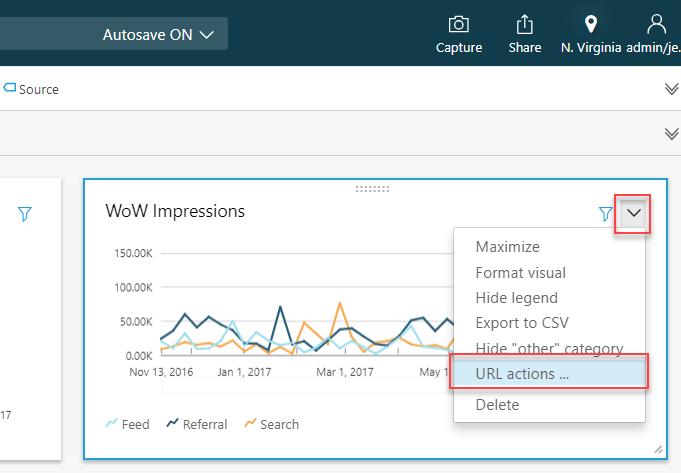Click the visual resize corner handle

[657, 450]
